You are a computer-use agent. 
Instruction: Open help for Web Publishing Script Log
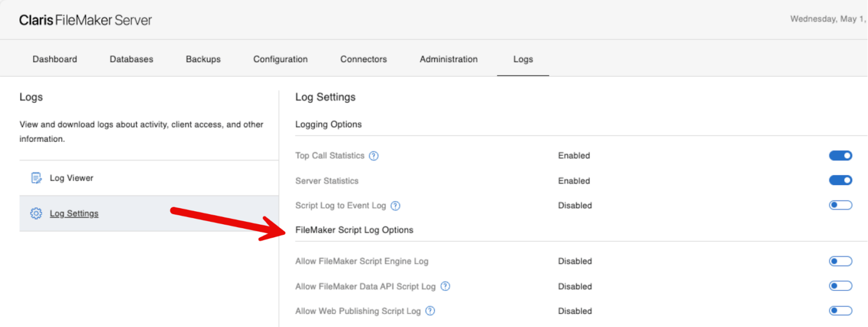(430, 311)
